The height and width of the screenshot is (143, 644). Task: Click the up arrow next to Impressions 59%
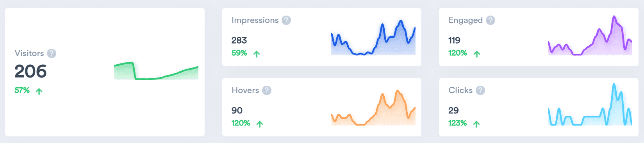tap(257, 54)
